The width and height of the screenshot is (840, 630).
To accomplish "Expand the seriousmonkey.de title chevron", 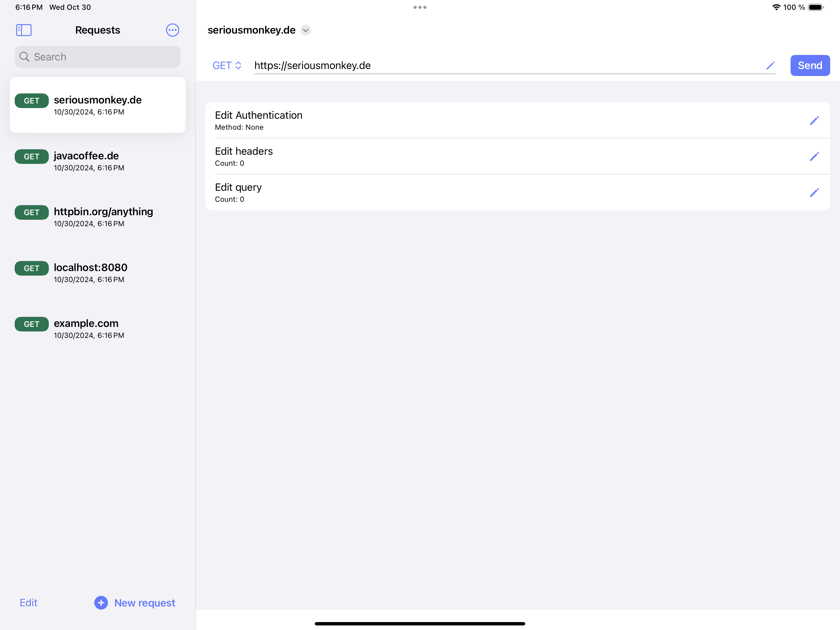I will click(305, 30).
